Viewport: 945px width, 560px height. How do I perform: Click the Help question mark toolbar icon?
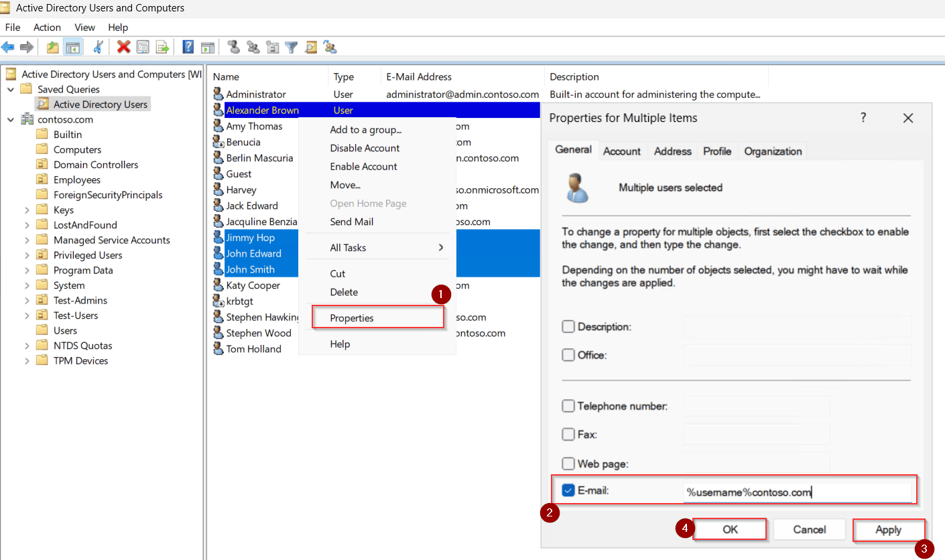click(189, 47)
